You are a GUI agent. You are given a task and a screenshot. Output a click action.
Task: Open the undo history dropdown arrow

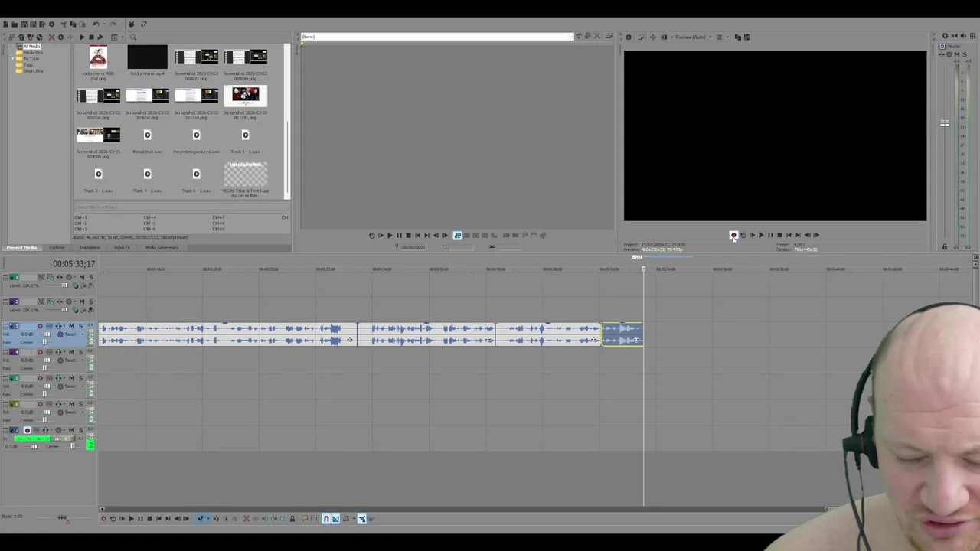[x=104, y=24]
